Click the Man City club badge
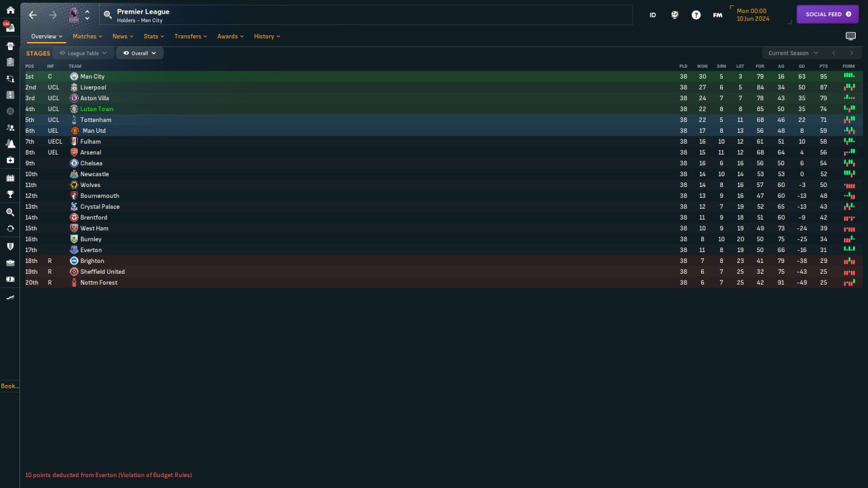This screenshot has height=488, width=868. (74, 77)
